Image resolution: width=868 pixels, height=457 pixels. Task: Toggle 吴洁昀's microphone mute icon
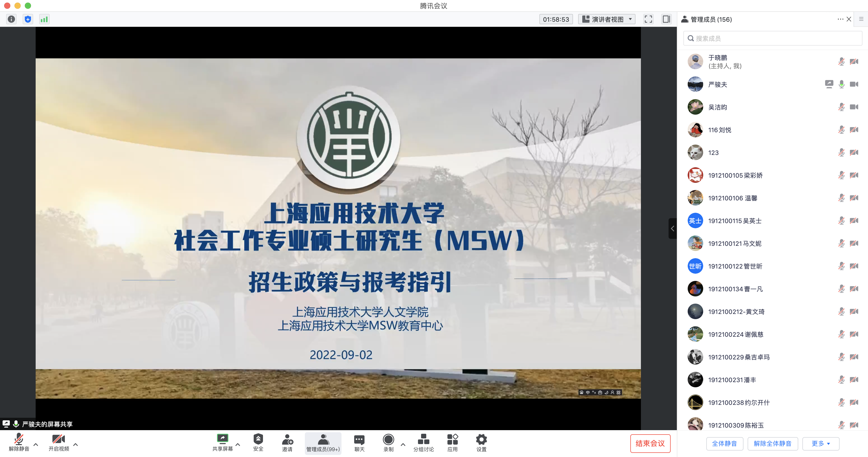[841, 107]
